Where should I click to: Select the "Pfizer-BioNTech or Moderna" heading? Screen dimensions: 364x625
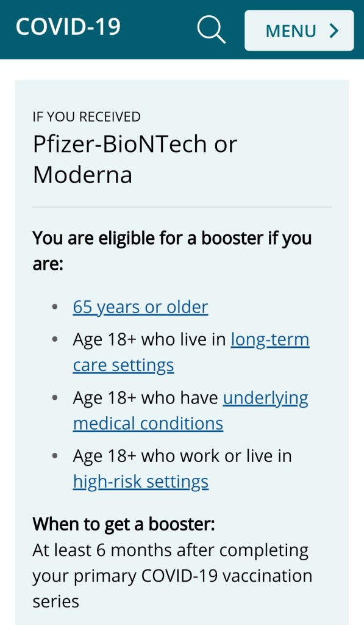click(x=135, y=159)
